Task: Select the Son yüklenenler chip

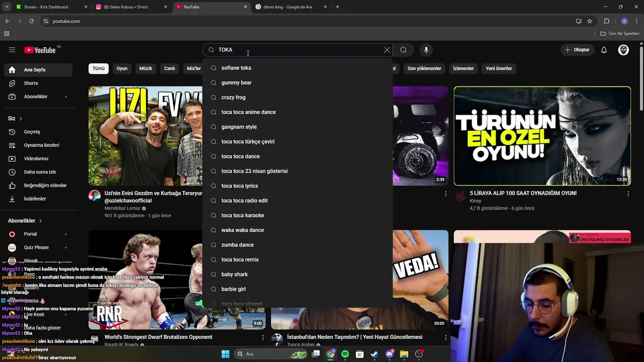Action: point(424,68)
